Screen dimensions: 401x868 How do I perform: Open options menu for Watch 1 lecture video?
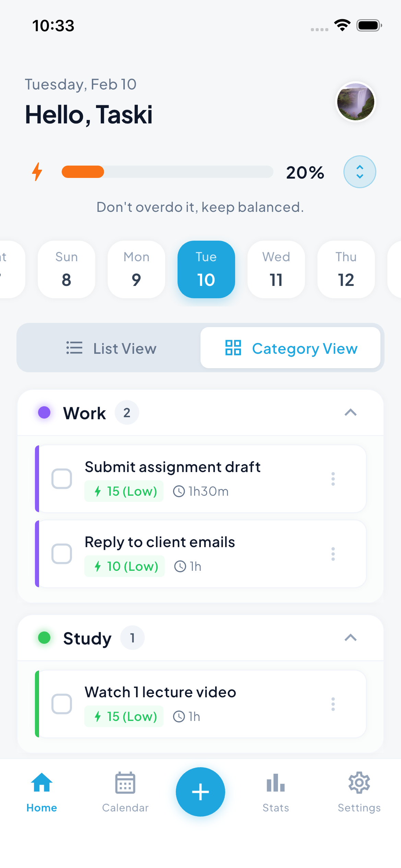click(x=333, y=704)
